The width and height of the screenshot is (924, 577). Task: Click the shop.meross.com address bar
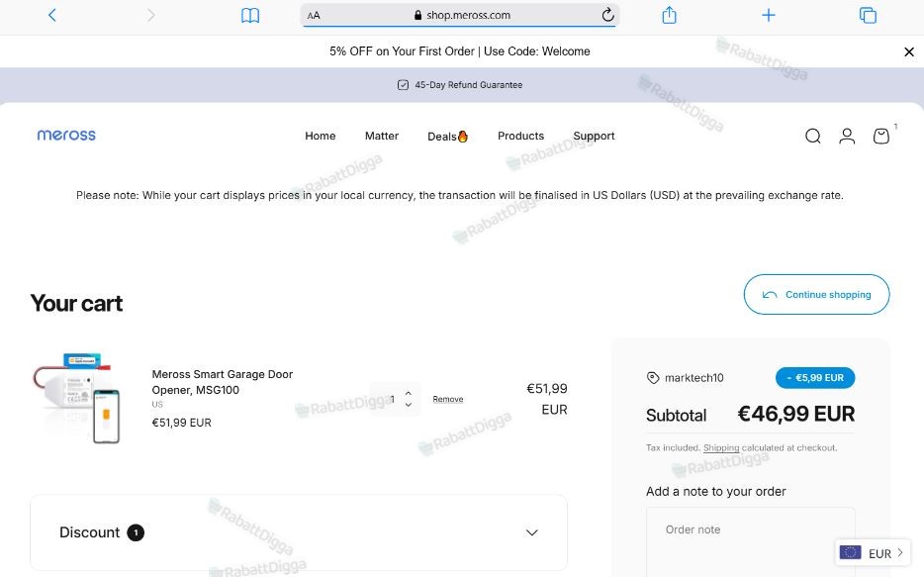(x=460, y=15)
